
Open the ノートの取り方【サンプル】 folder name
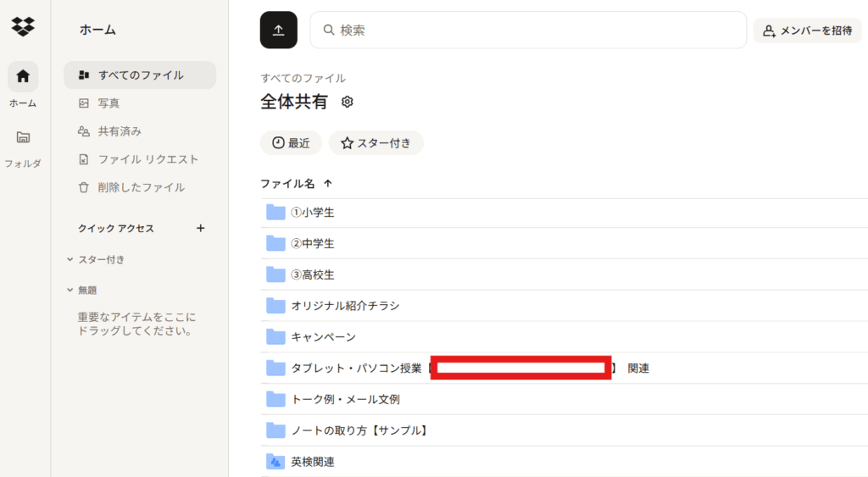click(360, 430)
